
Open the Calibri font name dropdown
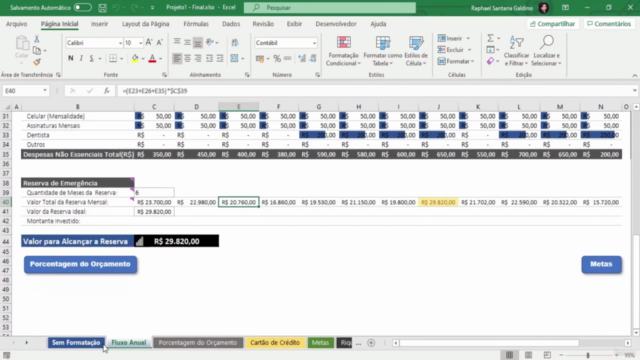120,43
